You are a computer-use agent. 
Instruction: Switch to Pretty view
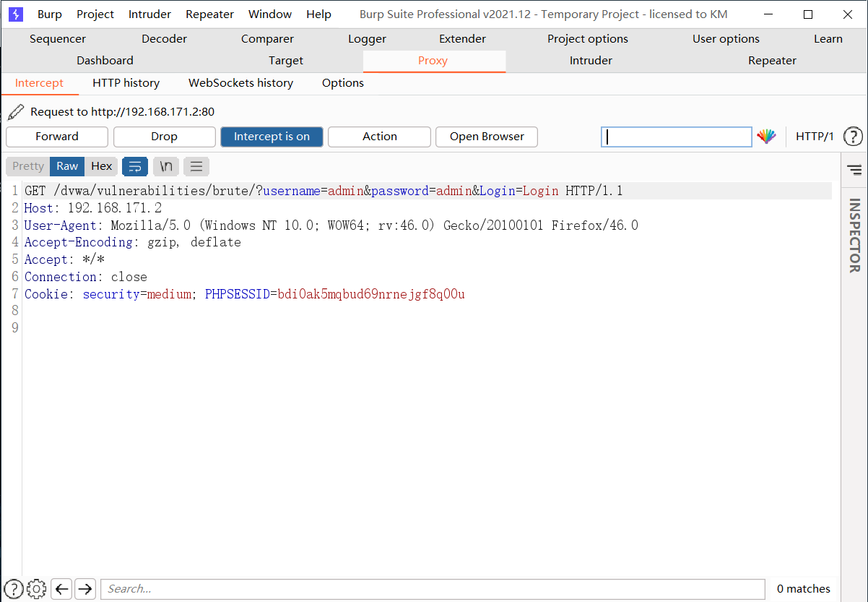tap(28, 166)
